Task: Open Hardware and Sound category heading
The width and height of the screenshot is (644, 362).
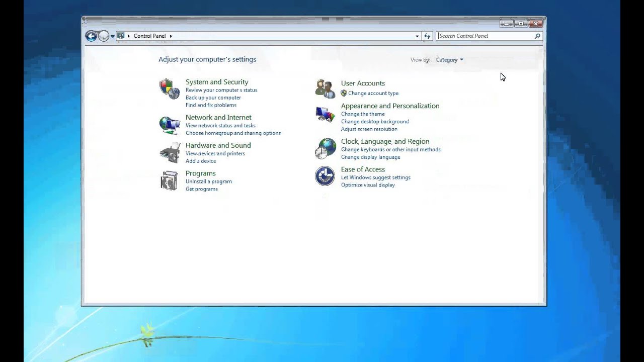Action: [218, 145]
